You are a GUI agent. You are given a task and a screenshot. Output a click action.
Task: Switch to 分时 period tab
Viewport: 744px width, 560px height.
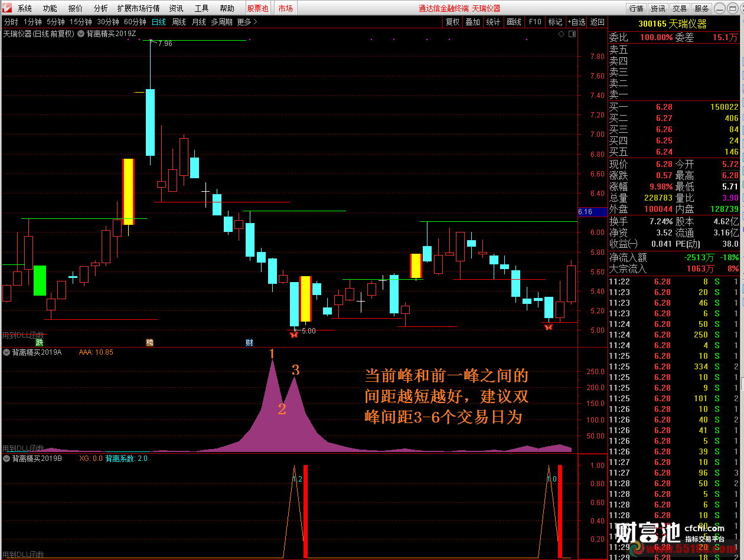pyautogui.click(x=11, y=22)
